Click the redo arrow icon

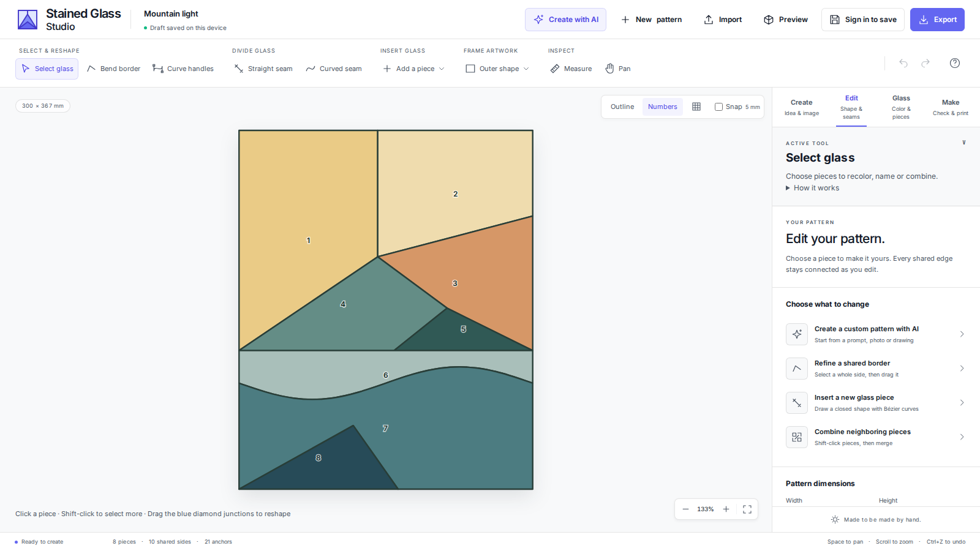pyautogui.click(x=925, y=63)
